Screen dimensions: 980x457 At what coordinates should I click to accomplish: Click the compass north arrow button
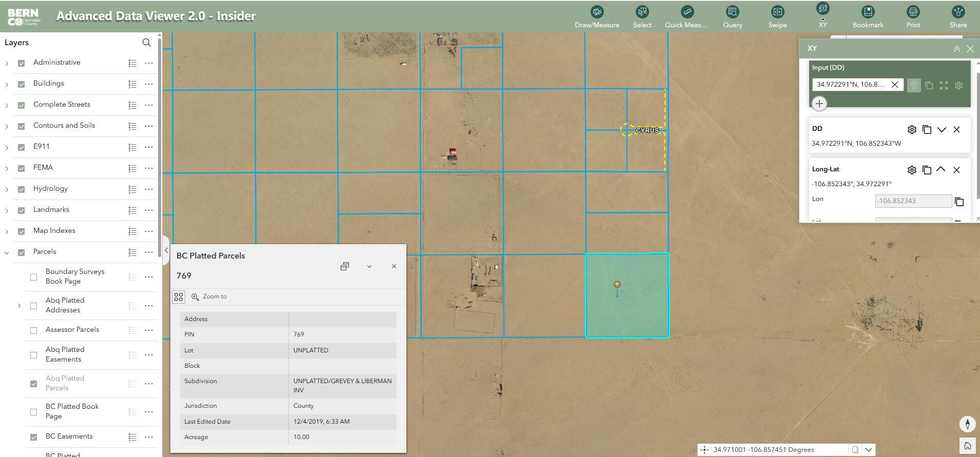coord(967,424)
